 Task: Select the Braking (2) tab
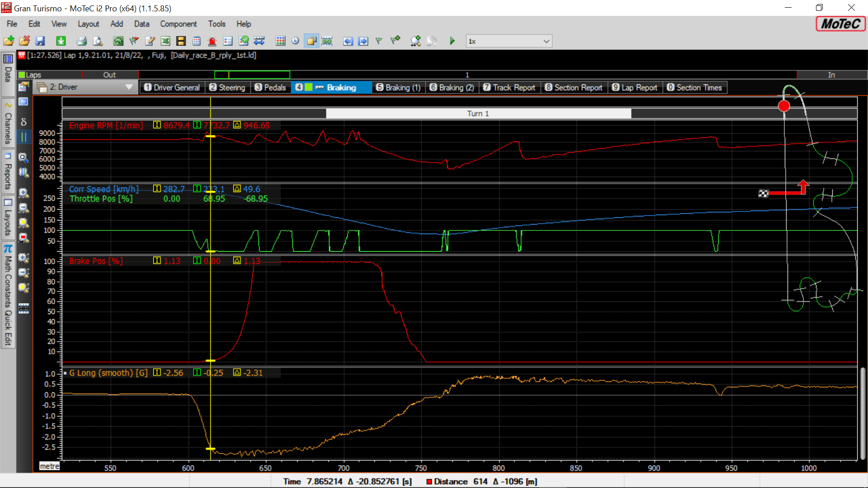(452, 88)
